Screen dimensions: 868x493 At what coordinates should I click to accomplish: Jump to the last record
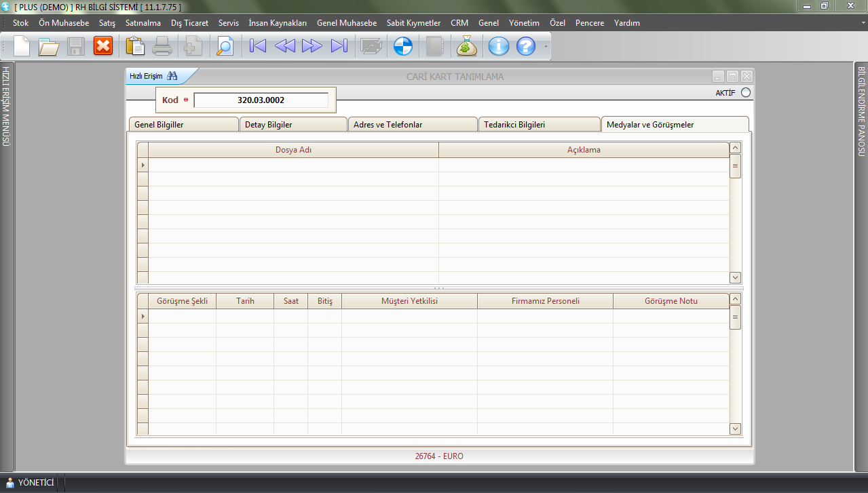click(339, 46)
